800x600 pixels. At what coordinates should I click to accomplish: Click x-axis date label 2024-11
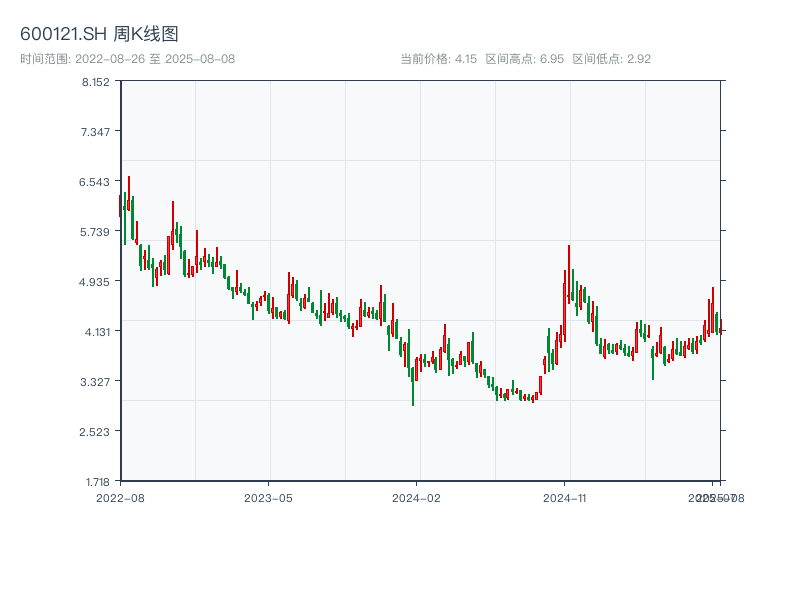pos(564,498)
